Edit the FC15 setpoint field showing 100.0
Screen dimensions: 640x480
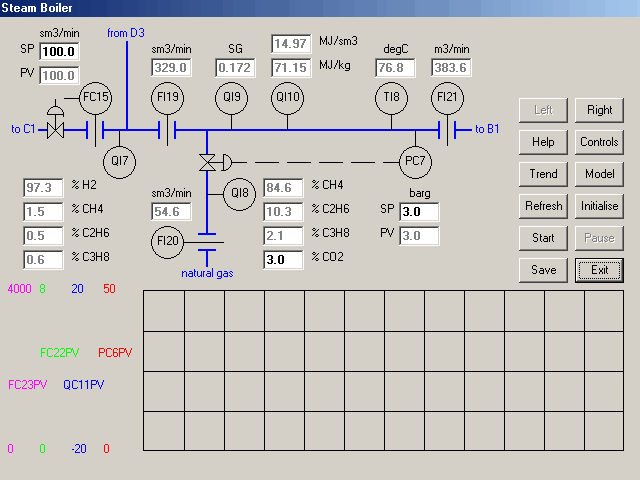(58, 51)
